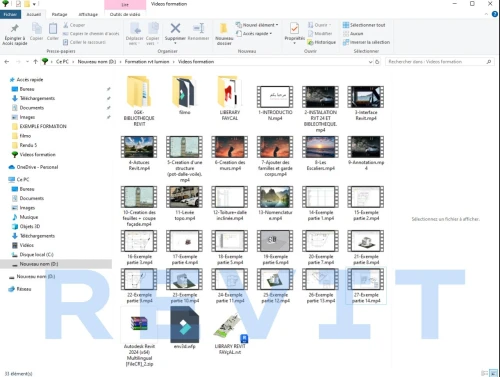500x377 pixels.
Task: Click the Supprimer red X icon
Action: pyautogui.click(x=175, y=28)
